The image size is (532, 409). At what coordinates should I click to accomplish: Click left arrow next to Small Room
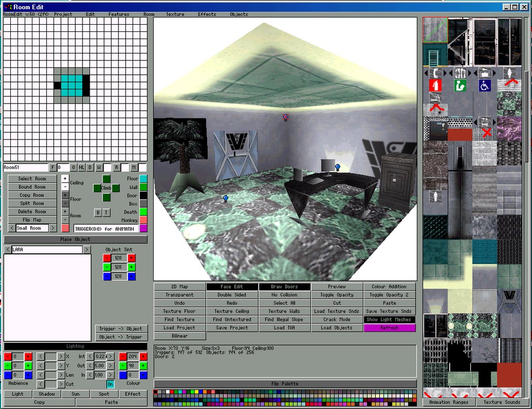12,228
